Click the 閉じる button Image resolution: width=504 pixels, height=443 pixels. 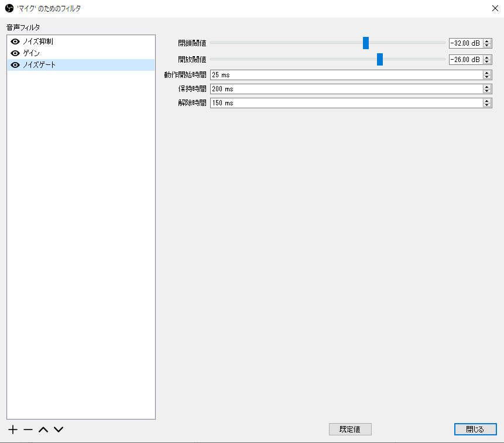[475, 429]
